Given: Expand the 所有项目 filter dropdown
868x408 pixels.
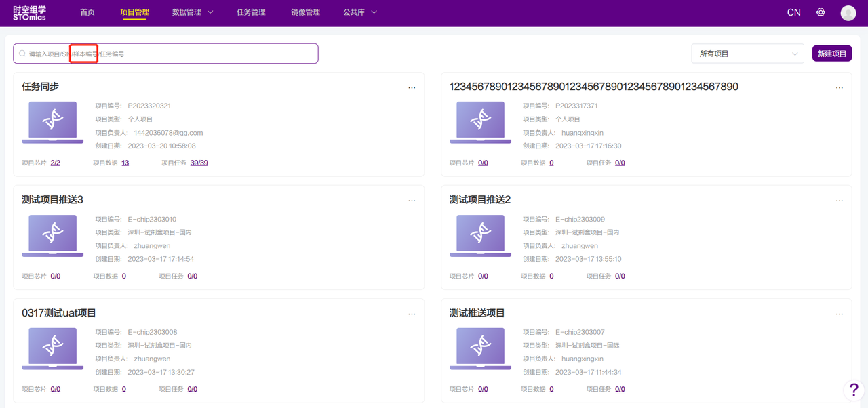Looking at the screenshot, I should coord(747,54).
